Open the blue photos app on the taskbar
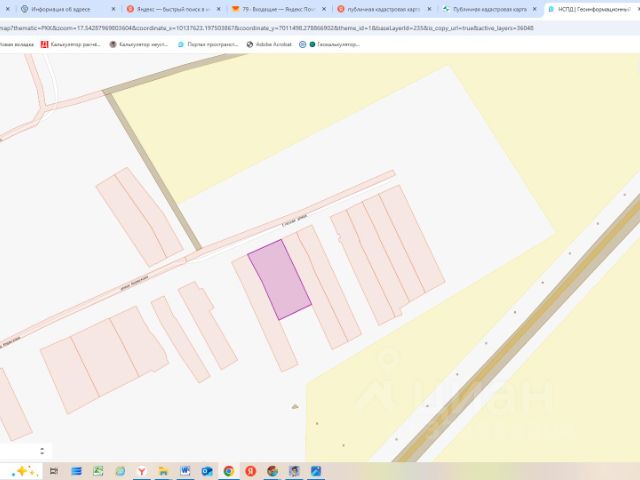The image size is (640, 480). point(316,471)
